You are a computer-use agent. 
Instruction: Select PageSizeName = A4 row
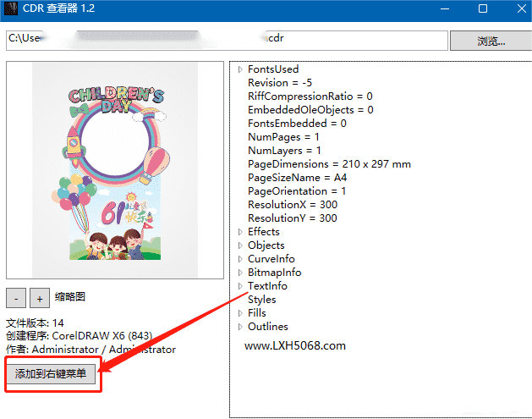297,178
